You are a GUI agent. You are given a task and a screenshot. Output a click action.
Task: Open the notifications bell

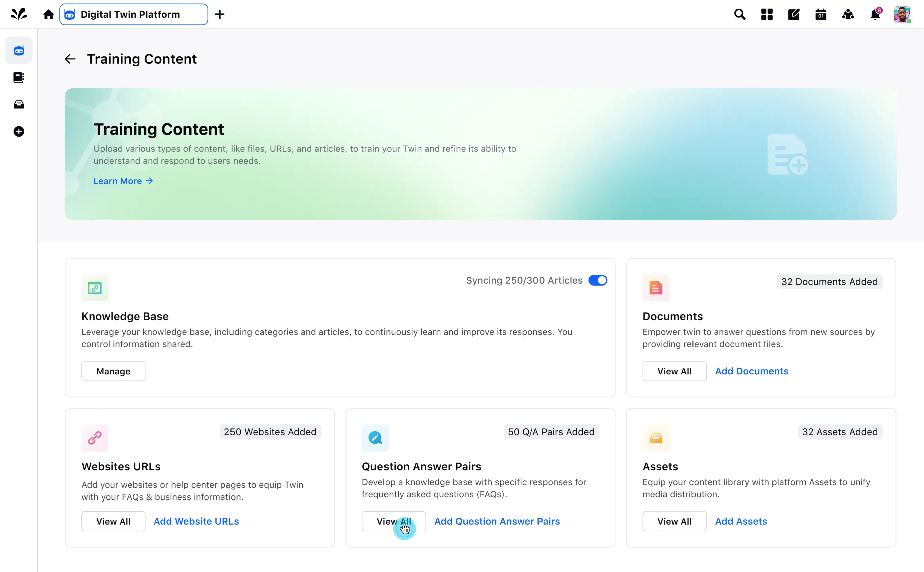tap(875, 14)
